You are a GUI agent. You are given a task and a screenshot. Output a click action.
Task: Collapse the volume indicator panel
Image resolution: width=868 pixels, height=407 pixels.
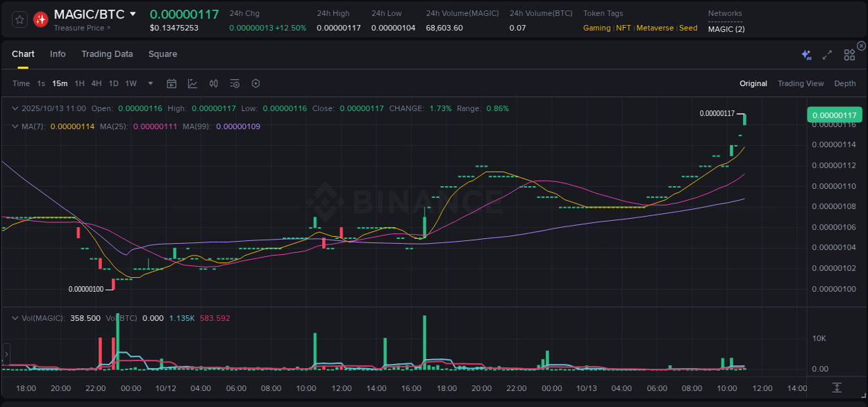15,318
